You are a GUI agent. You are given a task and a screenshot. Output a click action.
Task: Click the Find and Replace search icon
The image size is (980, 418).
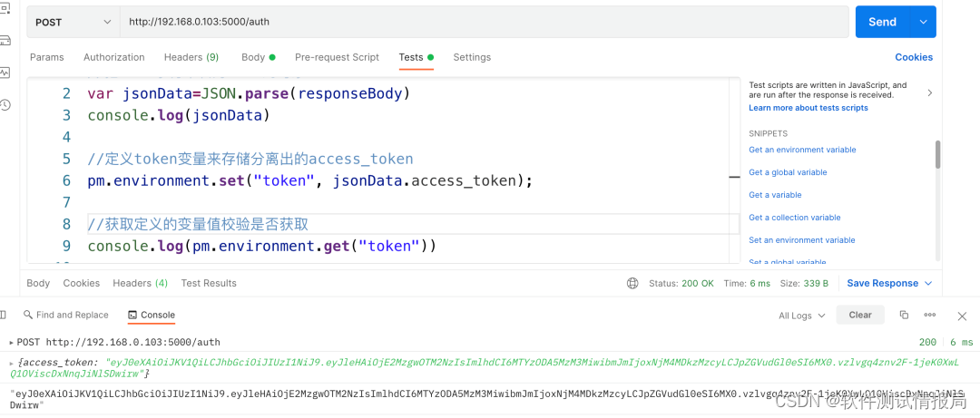click(x=27, y=315)
